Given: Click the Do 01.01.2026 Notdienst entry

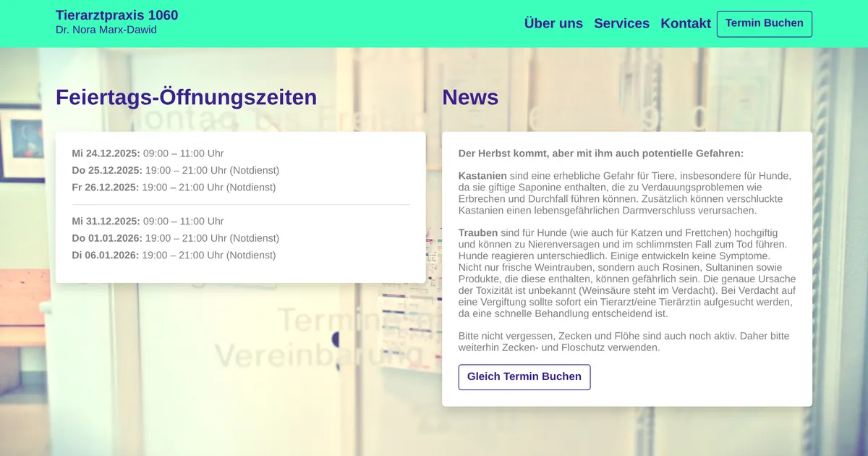Looking at the screenshot, I should point(175,238).
